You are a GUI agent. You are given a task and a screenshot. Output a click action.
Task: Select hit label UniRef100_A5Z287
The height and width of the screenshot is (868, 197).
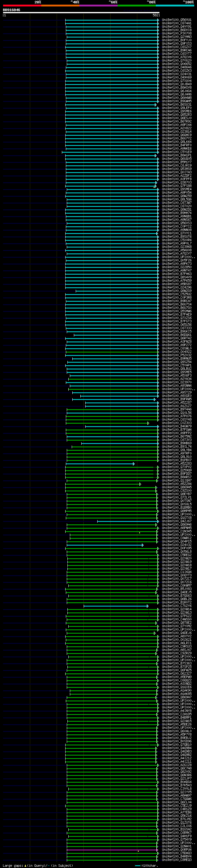coord(177,402)
